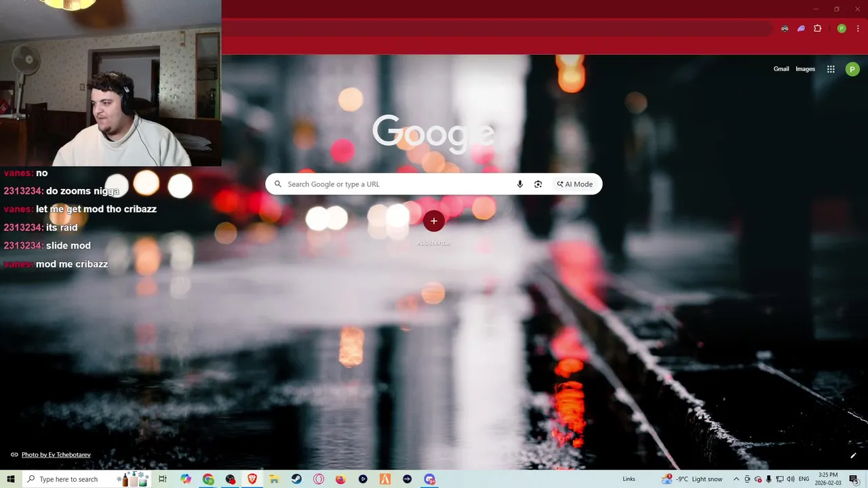868x488 pixels.
Task: Click the webcam overlay thumbnail
Action: click(x=111, y=83)
